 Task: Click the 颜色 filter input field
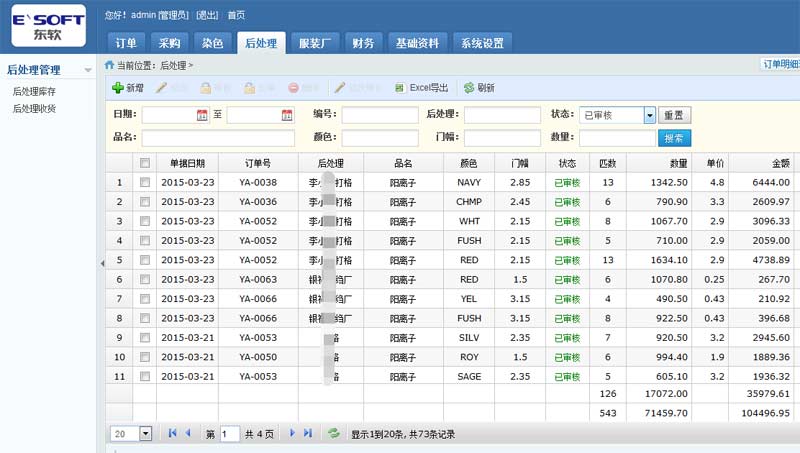pos(380,138)
